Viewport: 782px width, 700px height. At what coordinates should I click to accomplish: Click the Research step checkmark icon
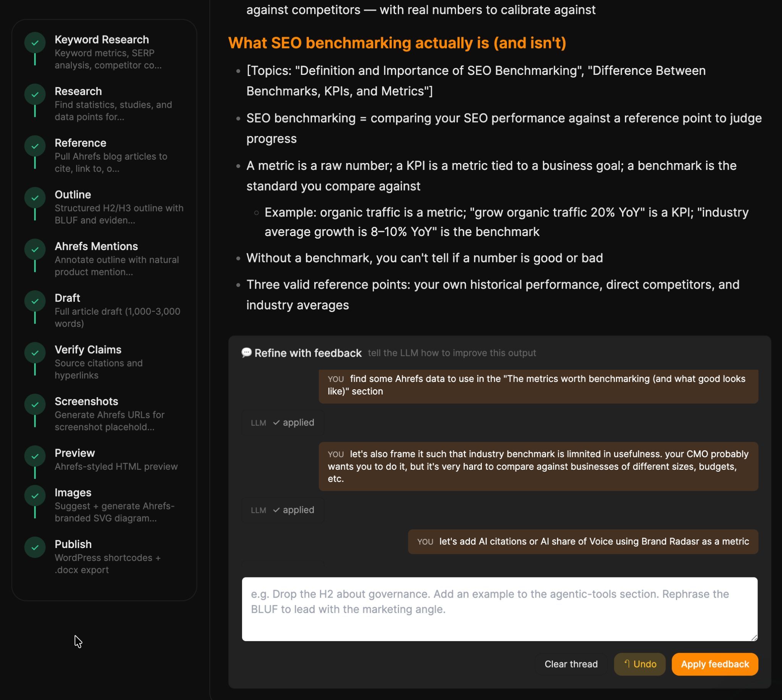click(35, 94)
